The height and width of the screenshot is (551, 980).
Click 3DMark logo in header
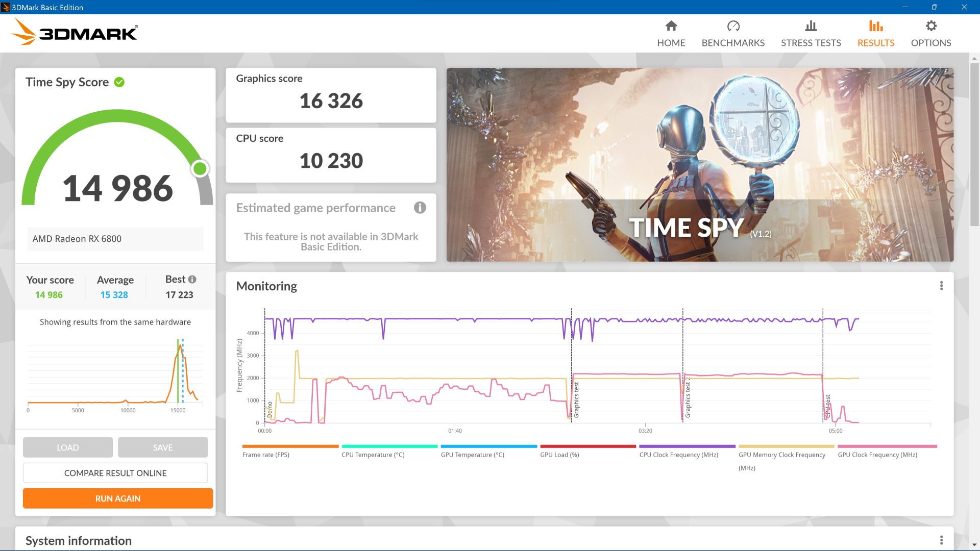tap(75, 33)
